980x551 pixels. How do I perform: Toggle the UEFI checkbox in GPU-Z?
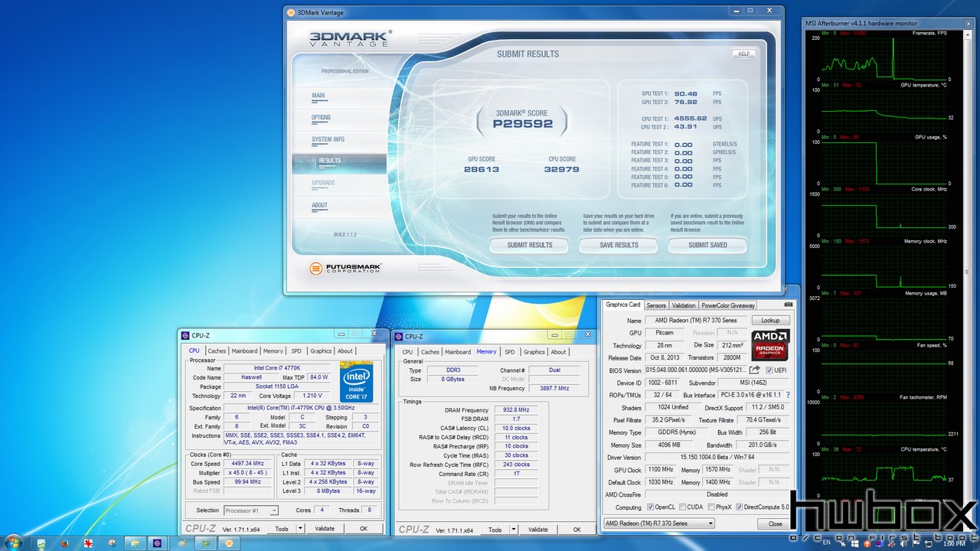(769, 370)
